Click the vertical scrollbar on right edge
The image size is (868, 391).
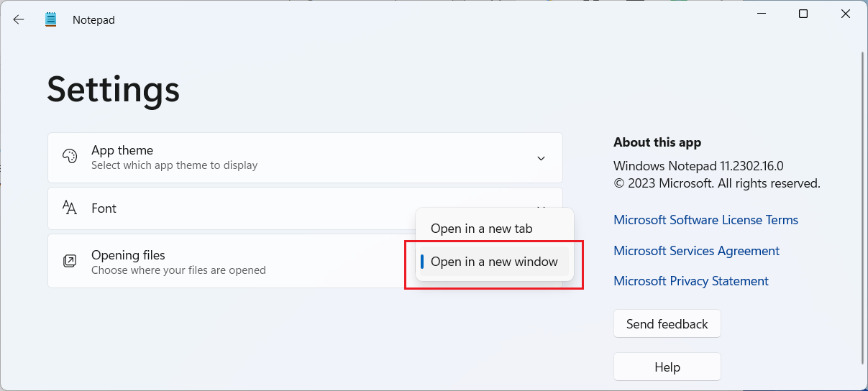click(863, 208)
